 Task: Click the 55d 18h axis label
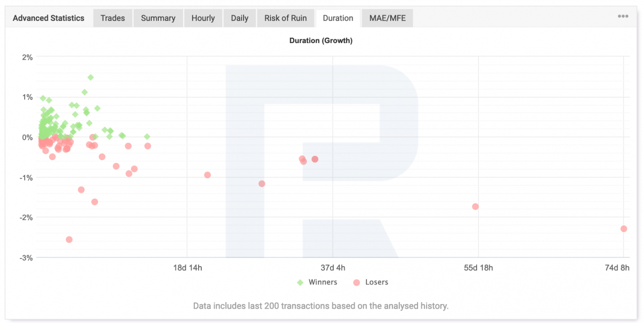(x=479, y=268)
